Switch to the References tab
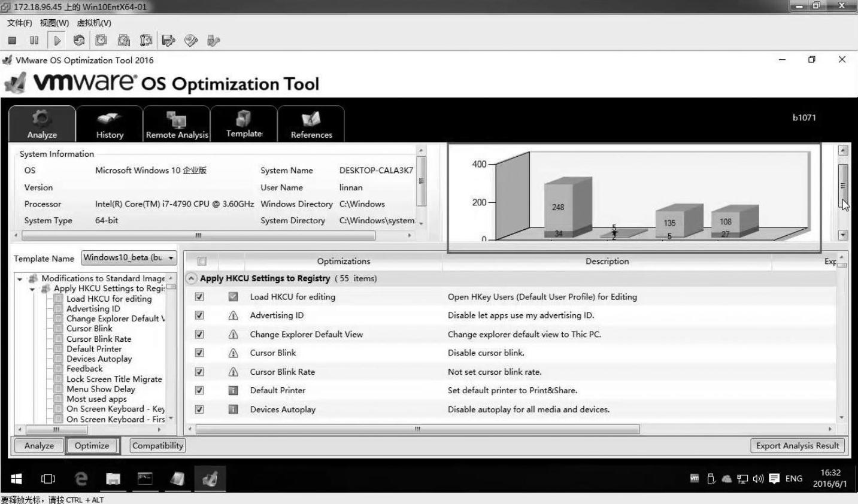This screenshot has height=504, width=858. click(x=311, y=124)
